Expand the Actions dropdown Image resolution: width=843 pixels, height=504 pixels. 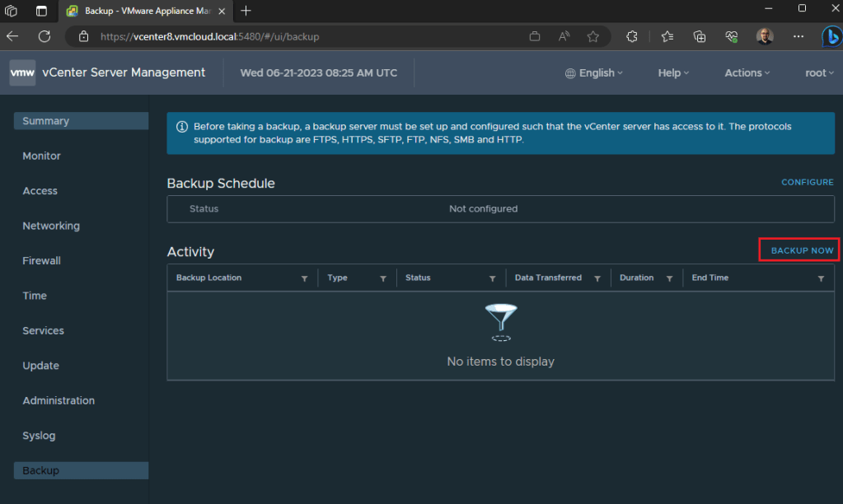747,72
